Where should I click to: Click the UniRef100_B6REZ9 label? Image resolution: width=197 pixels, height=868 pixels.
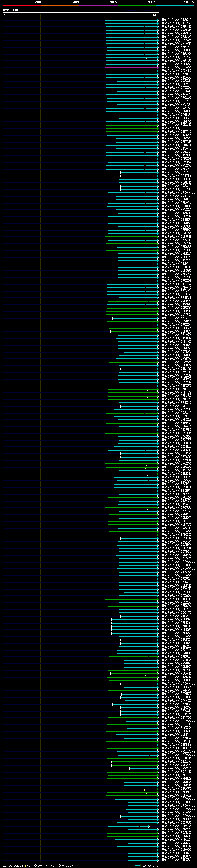click(176, 118)
